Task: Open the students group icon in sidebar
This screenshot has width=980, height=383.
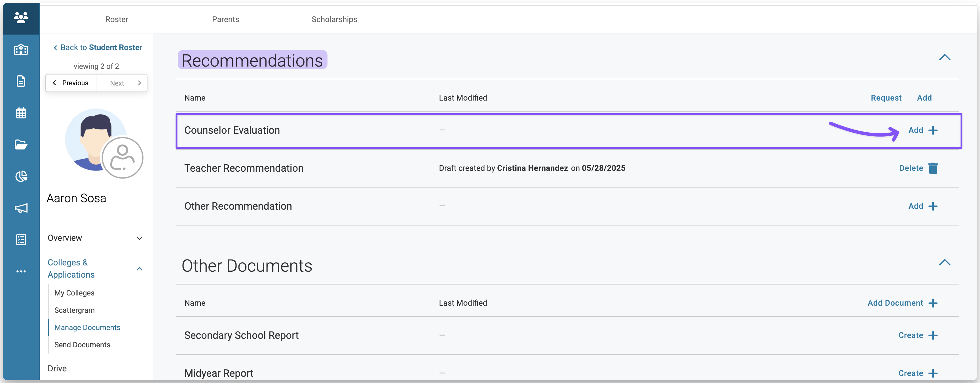Action: click(x=21, y=18)
